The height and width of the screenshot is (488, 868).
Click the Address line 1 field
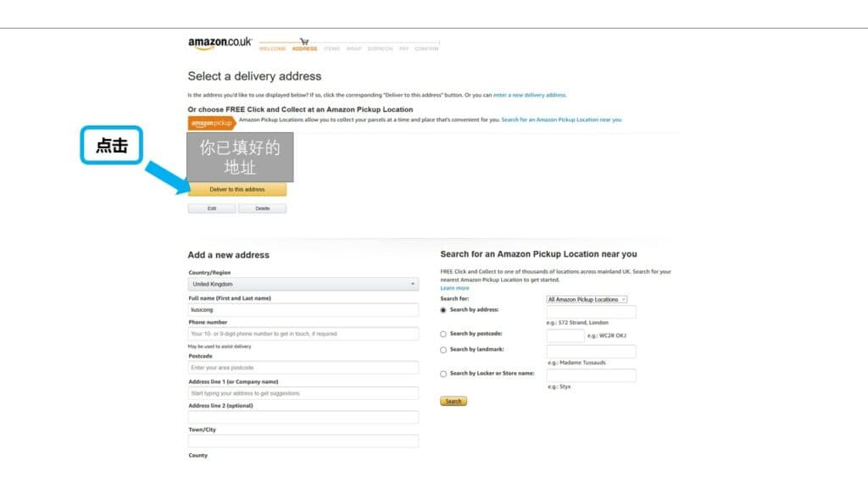coord(303,393)
